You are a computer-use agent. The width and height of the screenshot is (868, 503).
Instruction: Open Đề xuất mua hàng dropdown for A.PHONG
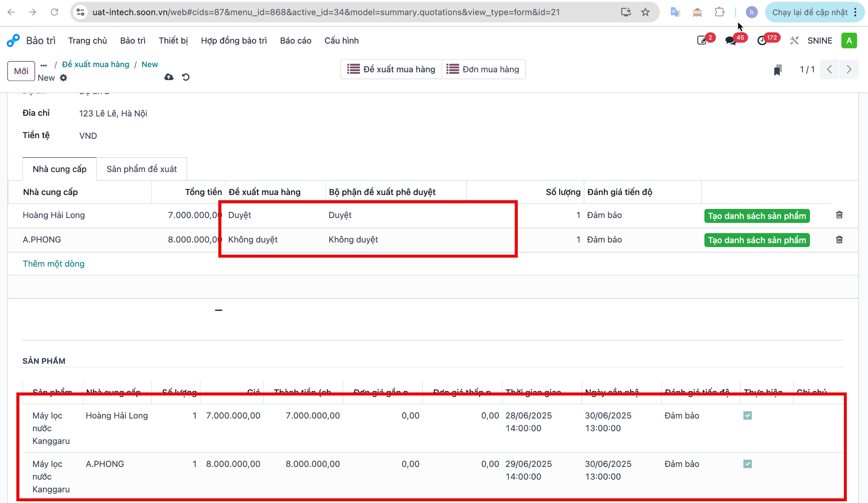pyautogui.click(x=275, y=240)
